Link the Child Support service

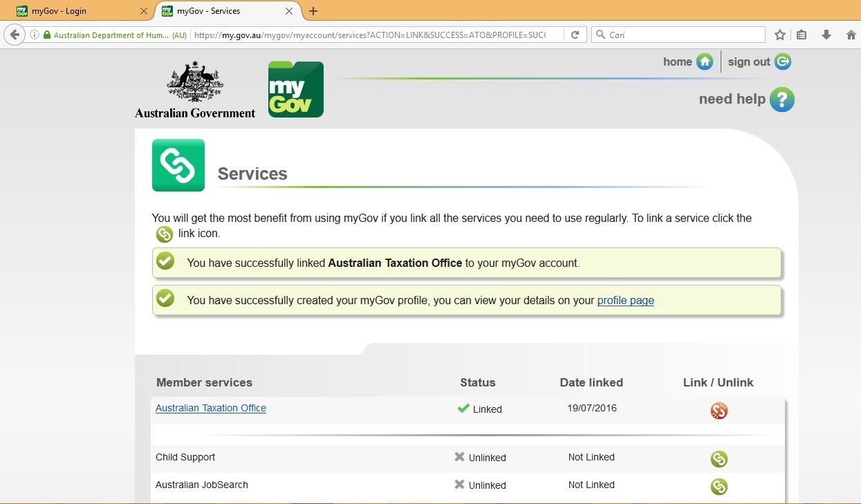tap(718, 458)
